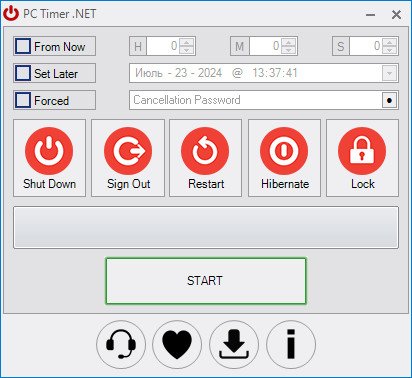Increase the hours spinner value
Screen dimensions: 412x378
pyautogui.click(x=187, y=42)
